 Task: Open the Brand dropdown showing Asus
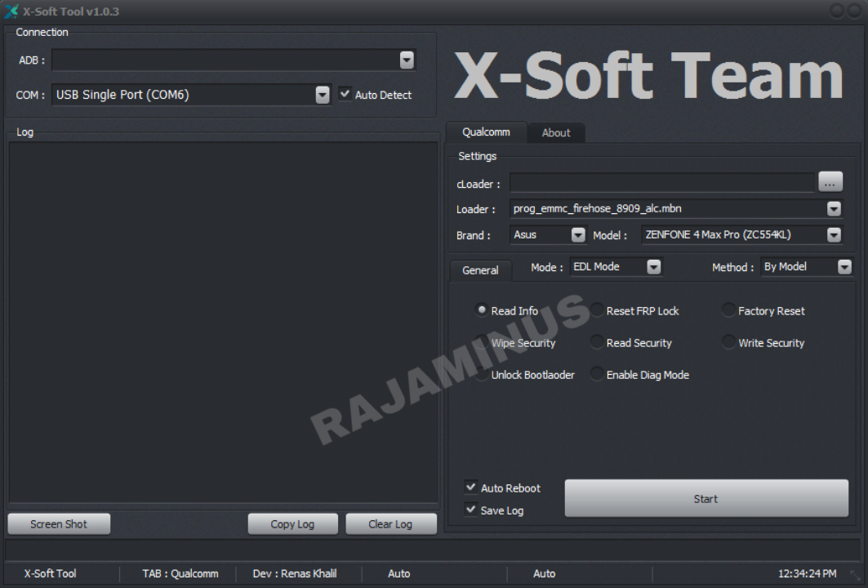pyautogui.click(x=547, y=234)
